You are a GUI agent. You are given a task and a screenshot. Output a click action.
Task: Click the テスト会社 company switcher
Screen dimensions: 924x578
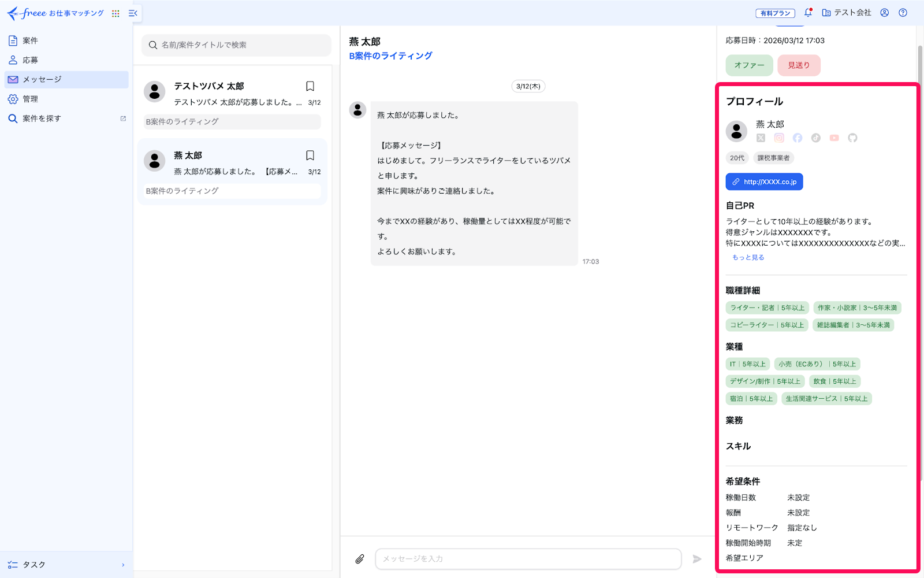point(847,13)
